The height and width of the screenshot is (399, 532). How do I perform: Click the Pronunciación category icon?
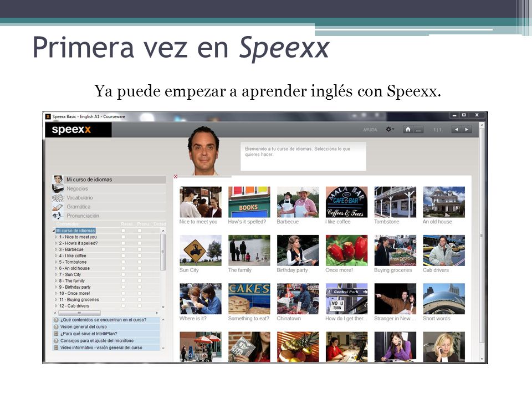coord(58,216)
